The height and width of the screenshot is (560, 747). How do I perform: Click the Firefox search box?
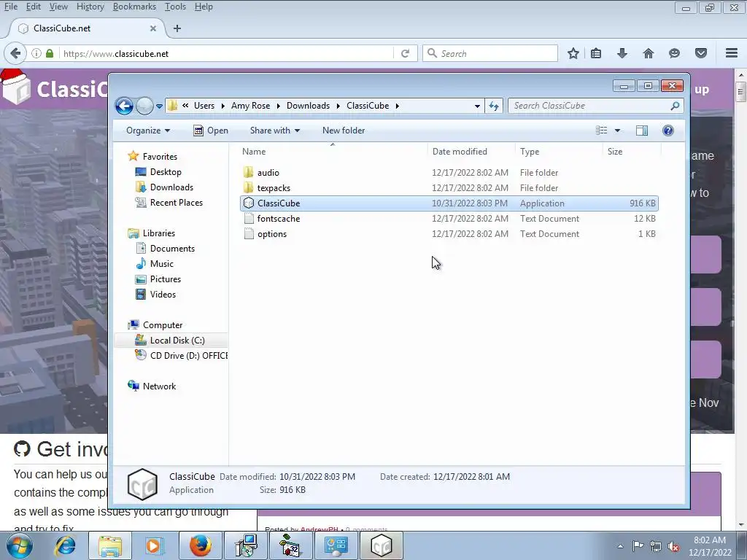[490, 53]
